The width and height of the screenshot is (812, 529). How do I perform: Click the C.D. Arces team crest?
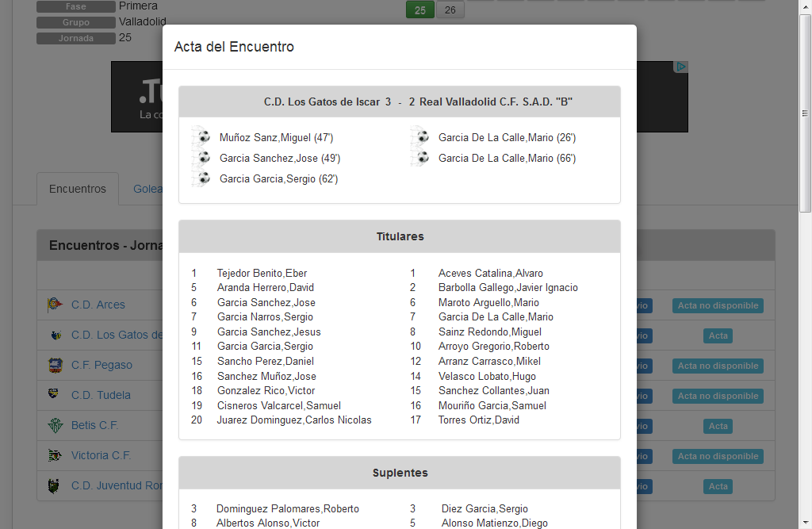pyautogui.click(x=55, y=305)
